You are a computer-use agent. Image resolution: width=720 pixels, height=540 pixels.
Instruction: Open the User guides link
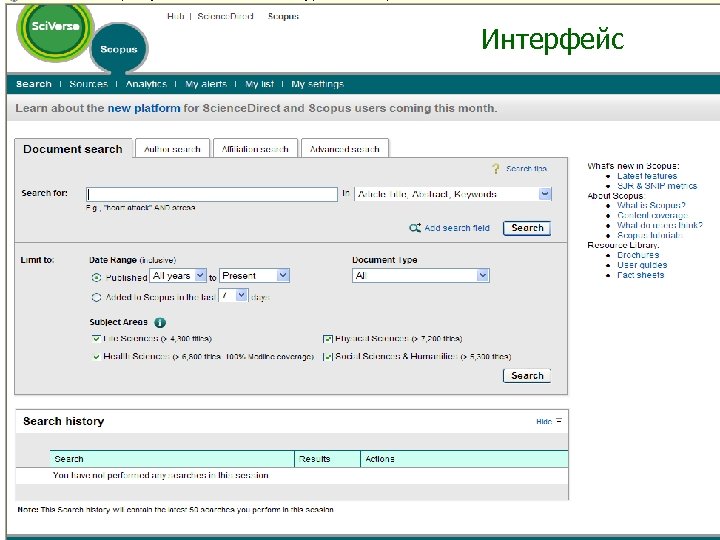point(642,265)
